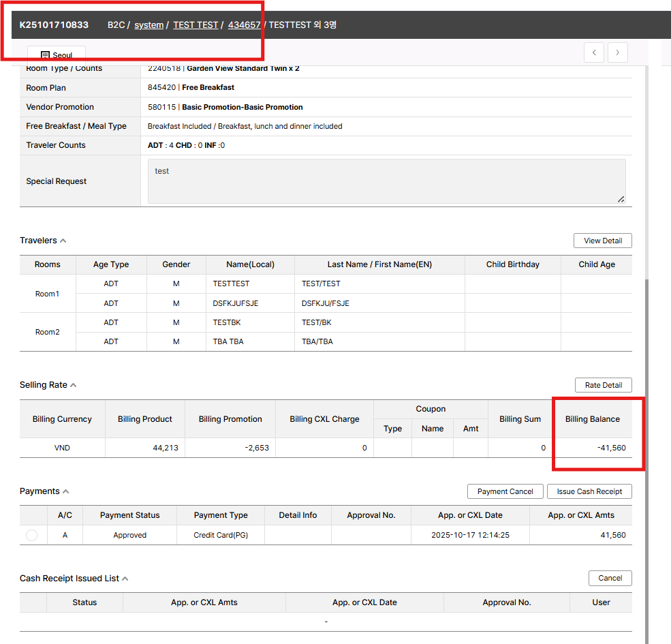Open the 'TEST TEST' header link

point(196,25)
